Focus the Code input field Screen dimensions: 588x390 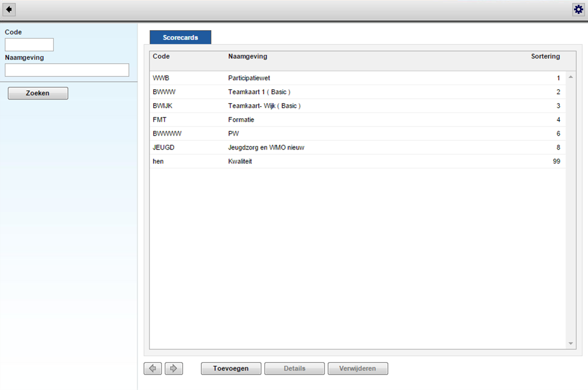coord(30,45)
